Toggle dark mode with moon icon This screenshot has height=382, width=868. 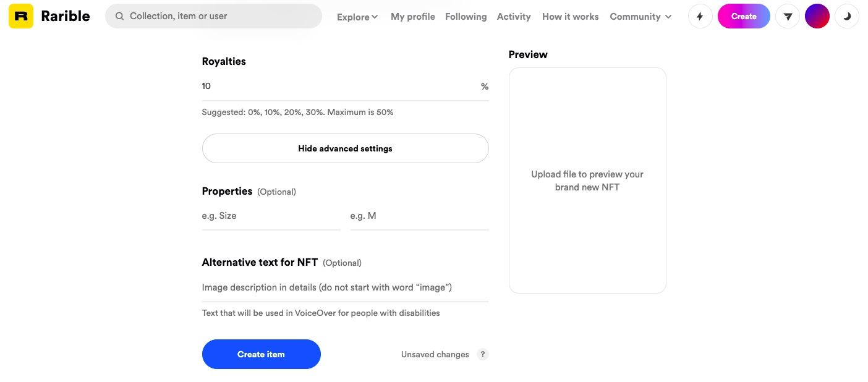coord(847,17)
